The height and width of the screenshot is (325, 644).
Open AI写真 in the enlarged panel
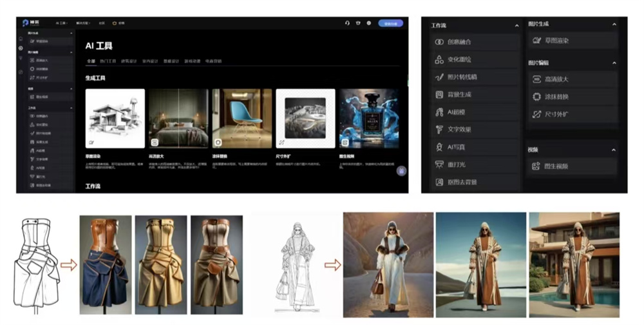tap(476, 147)
